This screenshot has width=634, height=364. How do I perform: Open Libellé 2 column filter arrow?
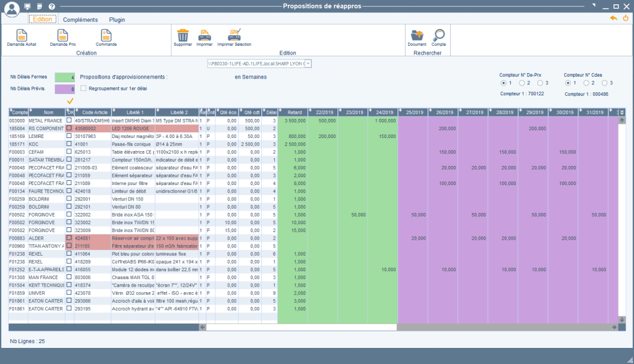[x=158, y=110]
